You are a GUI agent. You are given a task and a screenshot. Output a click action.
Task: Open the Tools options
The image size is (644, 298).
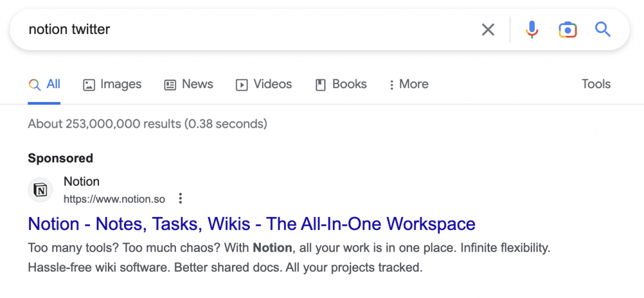[x=596, y=84]
